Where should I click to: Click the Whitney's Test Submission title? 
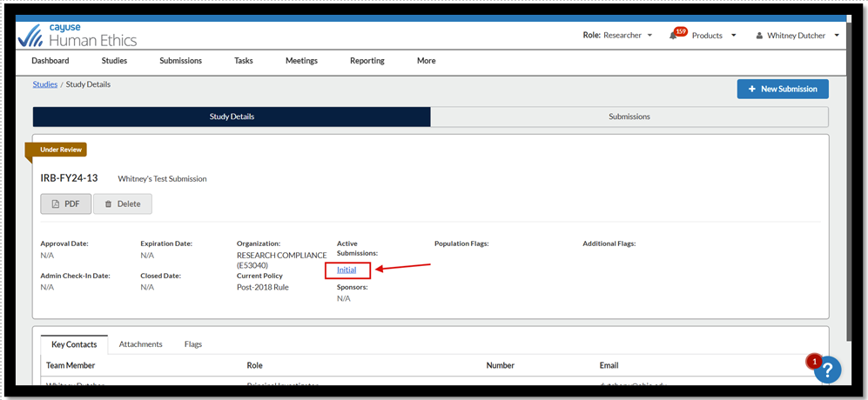[162, 179]
